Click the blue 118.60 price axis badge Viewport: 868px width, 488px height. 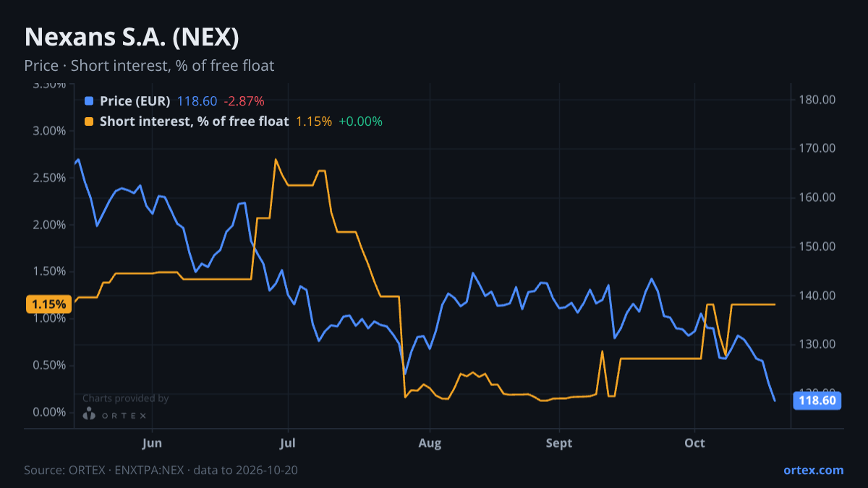[817, 401]
